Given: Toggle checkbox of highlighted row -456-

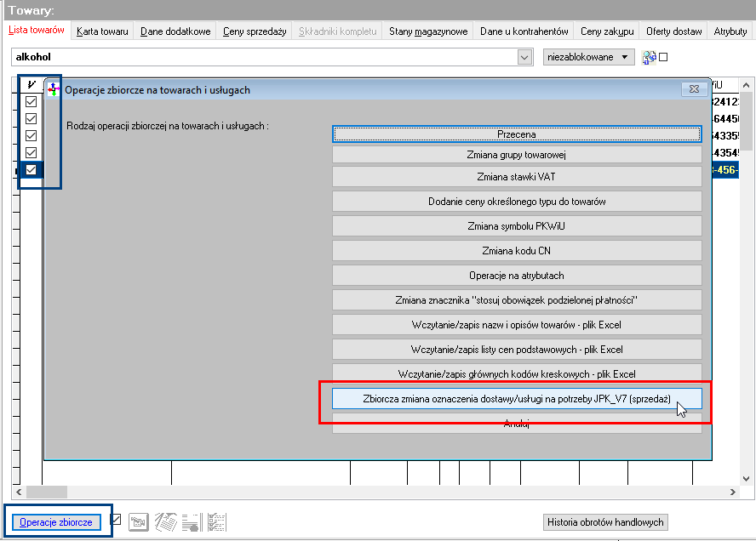Looking at the screenshot, I should [31, 169].
